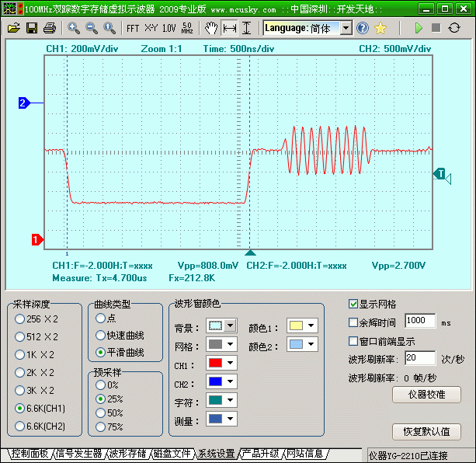Viewport: 476px width, 463px height.
Task: Click the open file folder icon
Action: [x=14, y=28]
